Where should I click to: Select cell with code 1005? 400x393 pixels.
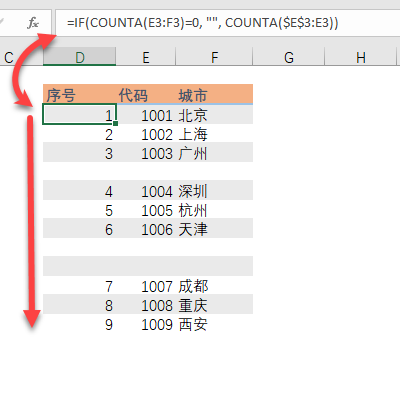pos(146,210)
